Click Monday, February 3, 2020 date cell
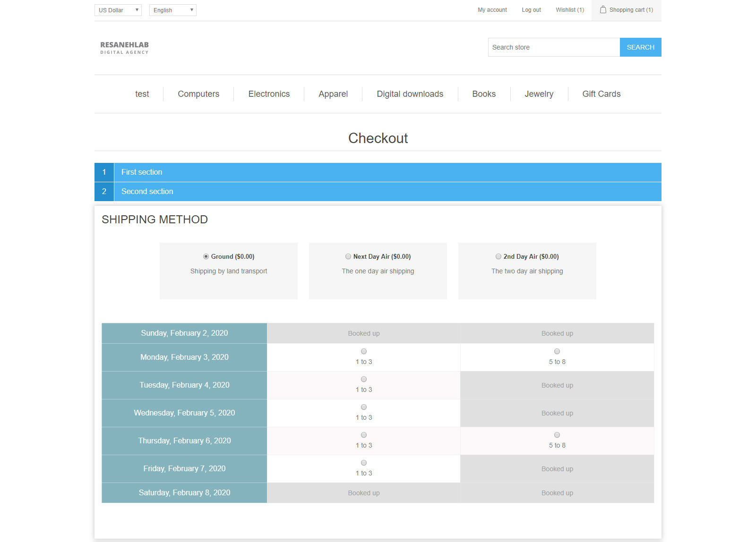The height and width of the screenshot is (542, 756). (x=184, y=357)
